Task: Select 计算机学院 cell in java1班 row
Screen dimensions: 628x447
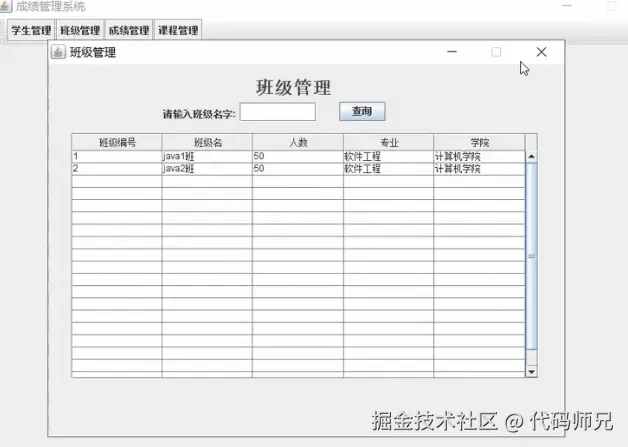Action: [479, 157]
